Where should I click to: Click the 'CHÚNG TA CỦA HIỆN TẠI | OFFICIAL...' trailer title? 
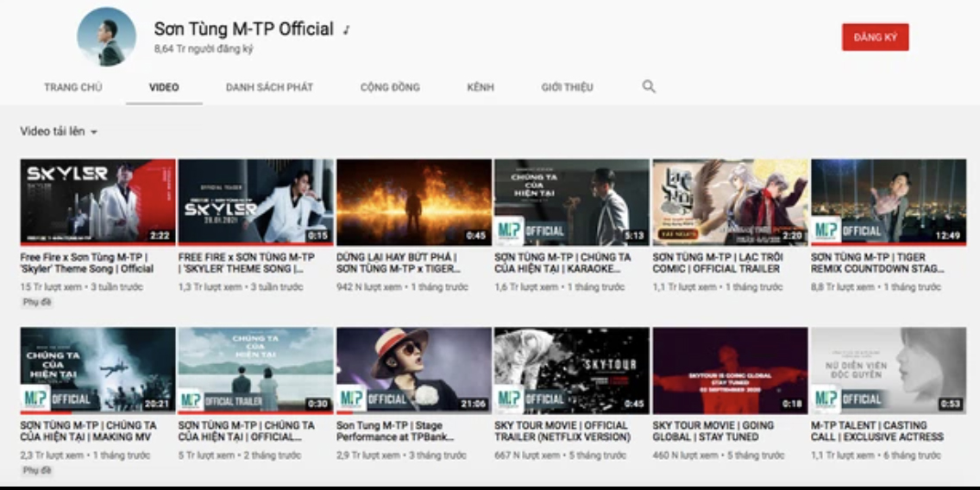pos(246,431)
